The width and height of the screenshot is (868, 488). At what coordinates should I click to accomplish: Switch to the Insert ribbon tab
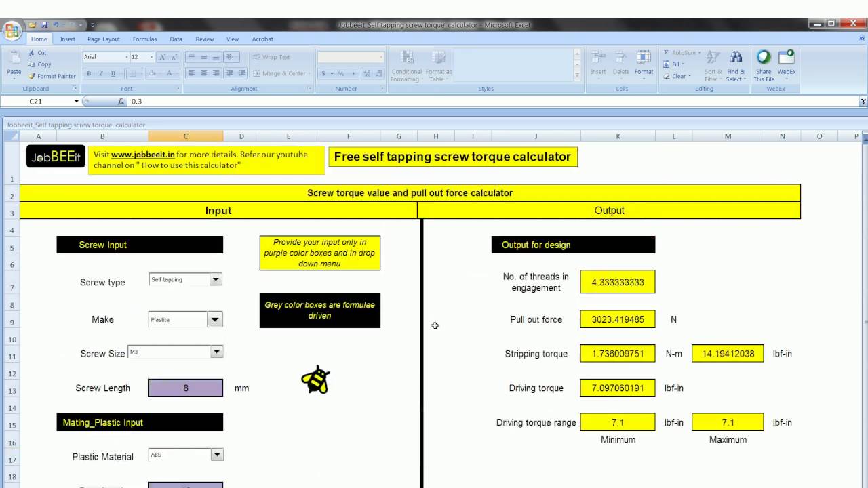click(68, 39)
